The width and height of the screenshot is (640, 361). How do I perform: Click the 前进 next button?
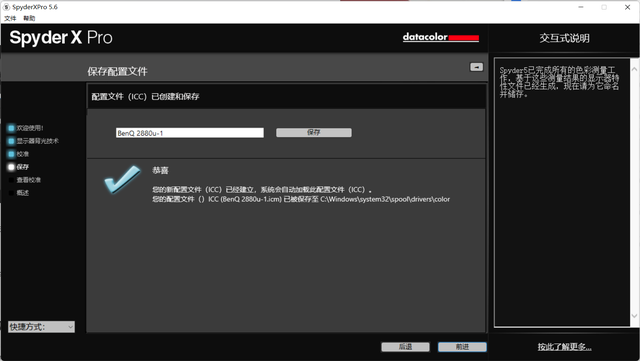tap(462, 347)
